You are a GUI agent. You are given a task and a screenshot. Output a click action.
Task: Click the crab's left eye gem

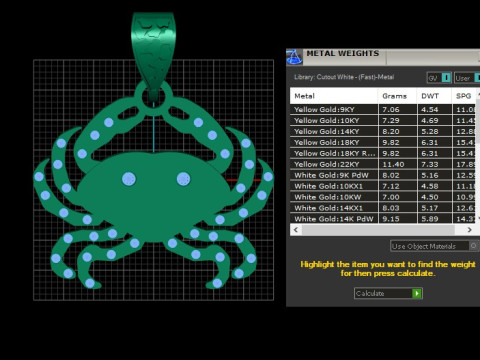click(129, 179)
